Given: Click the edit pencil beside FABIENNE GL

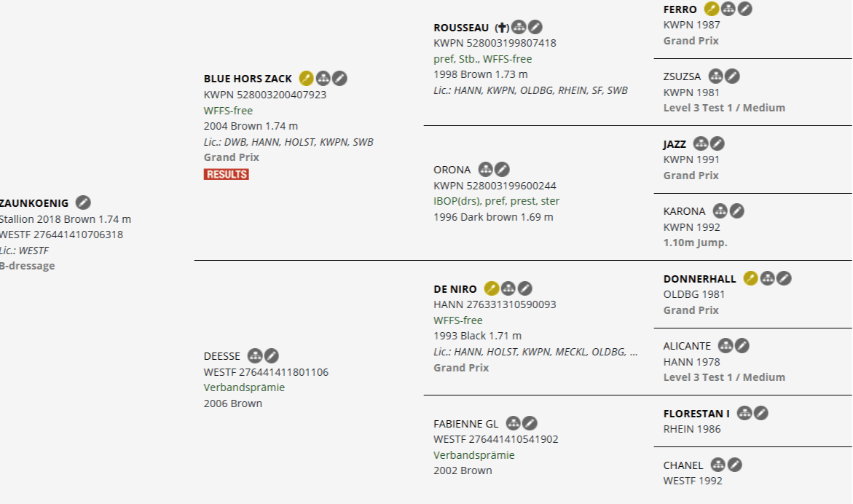Looking at the screenshot, I should tap(530, 423).
